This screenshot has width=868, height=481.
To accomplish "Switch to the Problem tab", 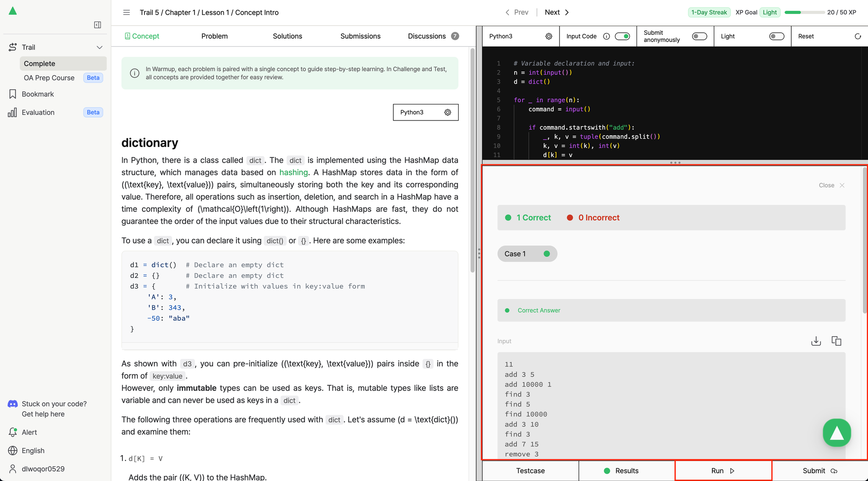I will click(x=214, y=36).
